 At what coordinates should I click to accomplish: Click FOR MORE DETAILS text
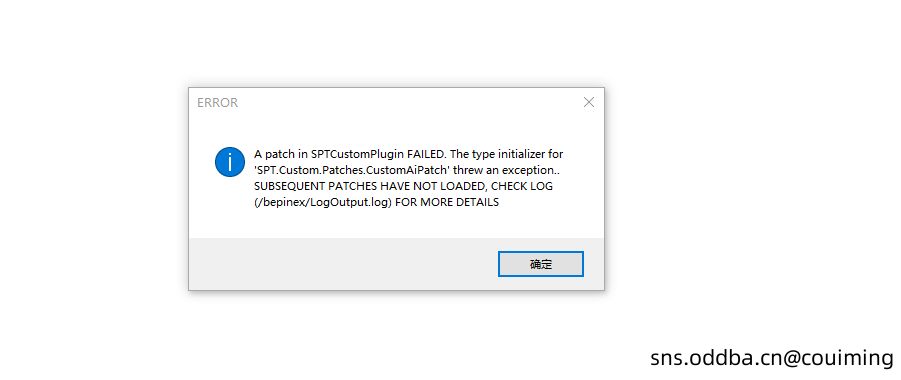[x=447, y=203]
